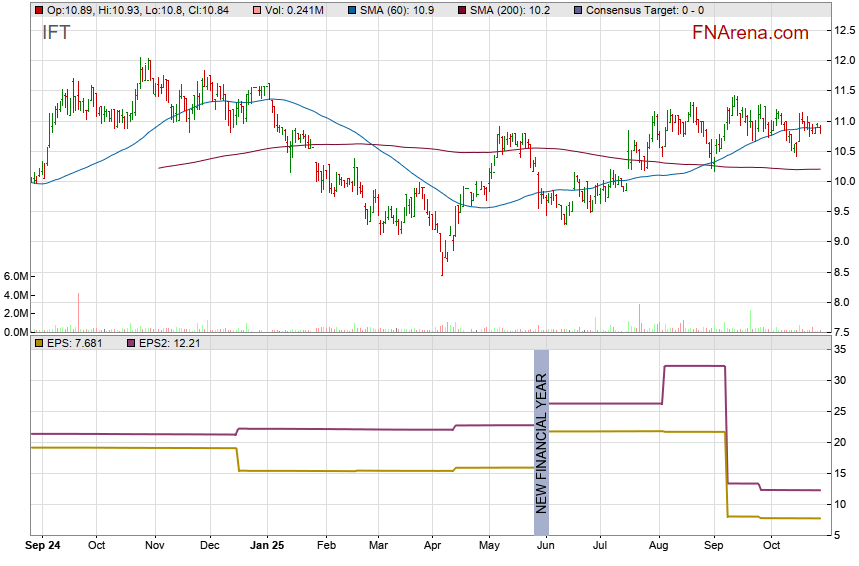Click the 6.0M volume axis label
This screenshot has height=566, width=859.
17,276
